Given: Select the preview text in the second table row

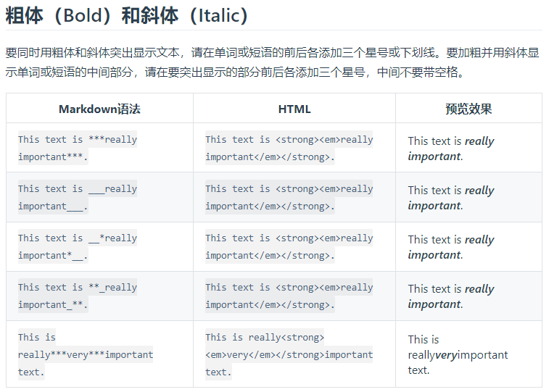Looking at the screenshot, I should [x=450, y=198].
